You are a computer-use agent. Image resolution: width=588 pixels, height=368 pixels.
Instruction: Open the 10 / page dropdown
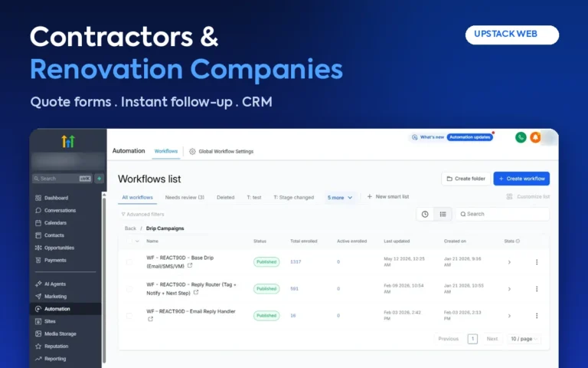pos(524,339)
